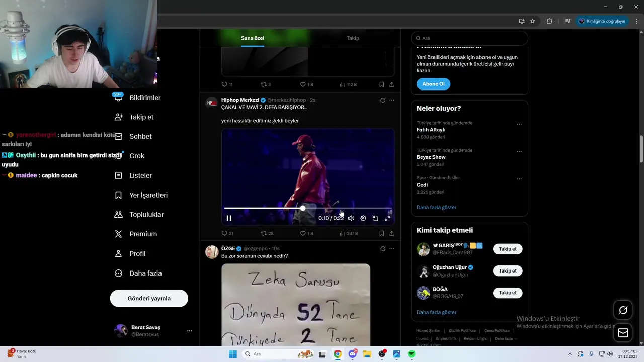Click the Ara search field on X
This screenshot has height=362, width=644.
tap(469, 38)
